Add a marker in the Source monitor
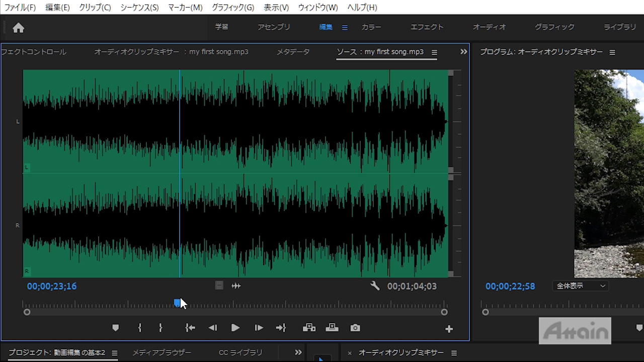The width and height of the screenshot is (644, 362). [115, 328]
